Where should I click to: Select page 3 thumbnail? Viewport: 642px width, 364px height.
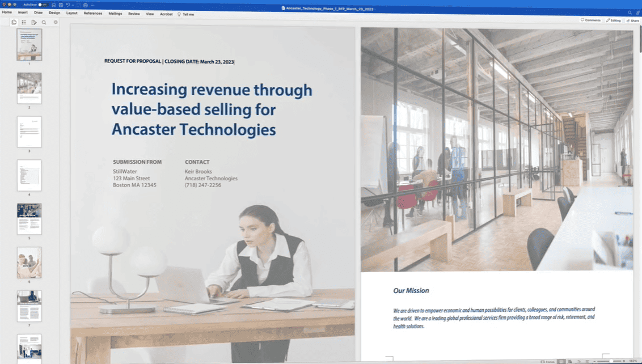[x=29, y=132]
